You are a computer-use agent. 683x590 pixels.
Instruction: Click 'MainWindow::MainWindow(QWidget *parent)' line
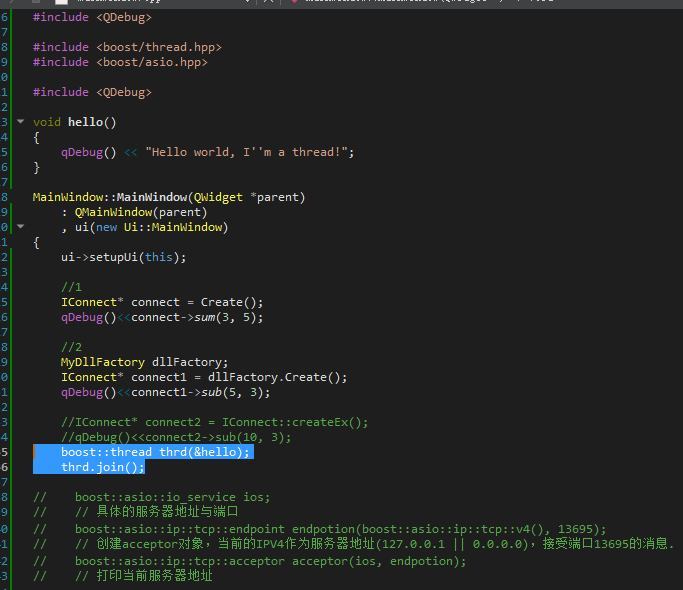tap(169, 197)
